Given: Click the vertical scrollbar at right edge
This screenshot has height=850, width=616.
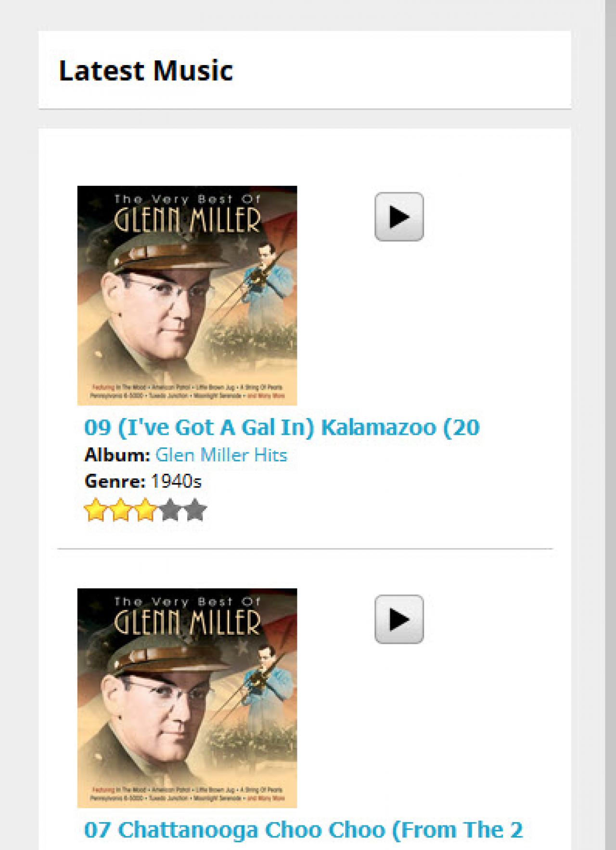Looking at the screenshot, I should tap(610, 425).
